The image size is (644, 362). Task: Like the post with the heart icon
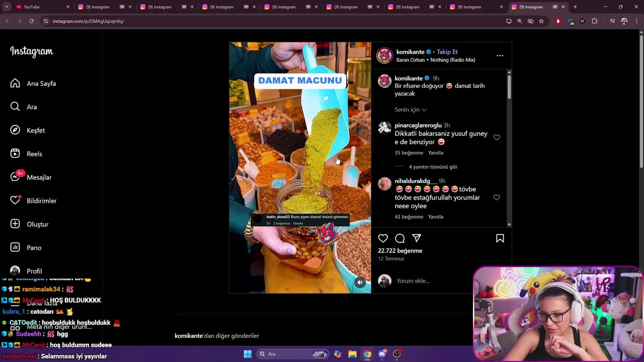(x=383, y=238)
